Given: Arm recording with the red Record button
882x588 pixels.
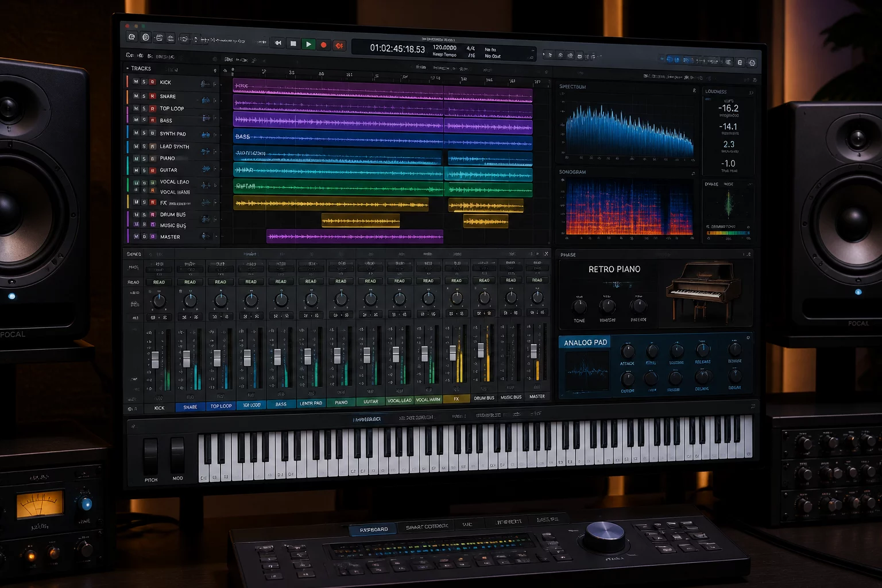Looking at the screenshot, I should [x=324, y=45].
